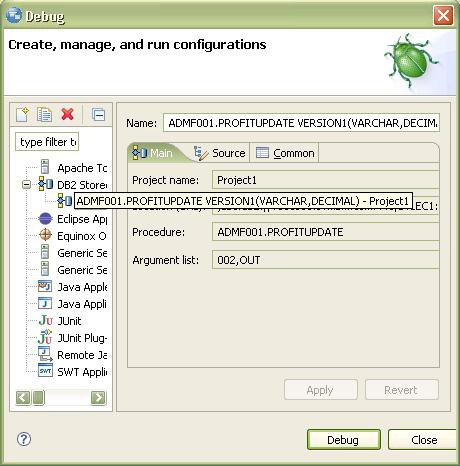Viewport: 460px width, 466px height.
Task: Select JUnit configuration type
Action: (69, 321)
